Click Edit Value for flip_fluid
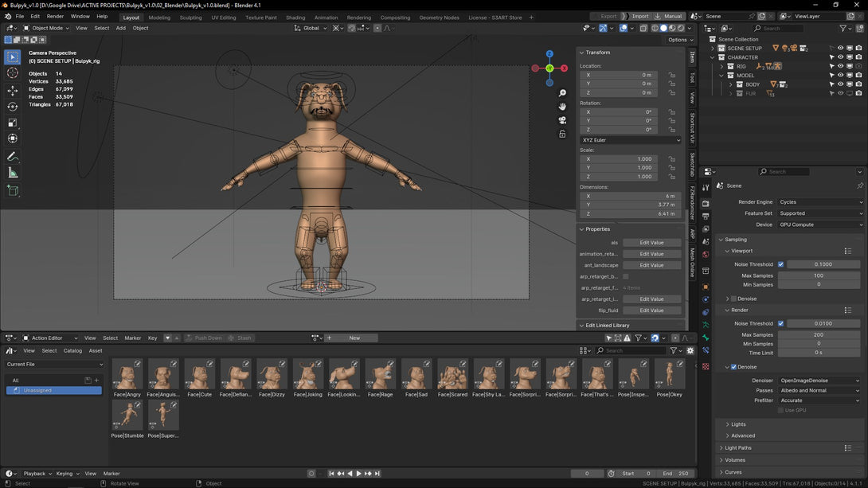Viewport: 868px width, 488px height. (x=651, y=310)
